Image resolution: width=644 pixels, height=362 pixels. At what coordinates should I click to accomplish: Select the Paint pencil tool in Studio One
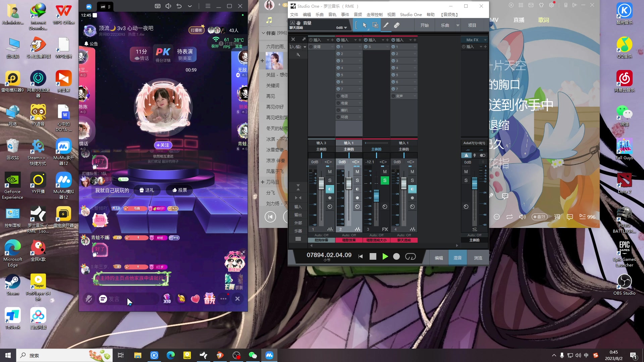[386, 25]
